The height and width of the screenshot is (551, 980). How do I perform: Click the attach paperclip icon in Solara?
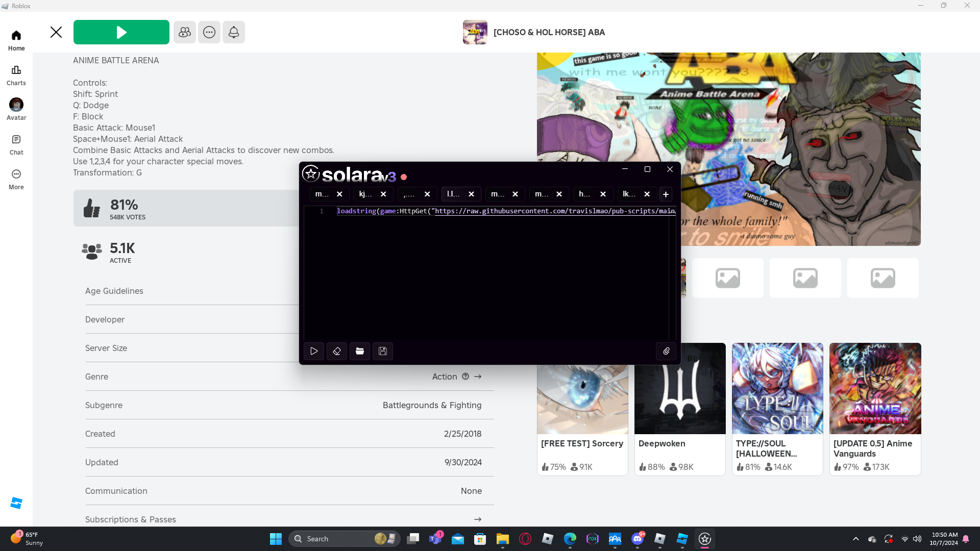click(666, 351)
